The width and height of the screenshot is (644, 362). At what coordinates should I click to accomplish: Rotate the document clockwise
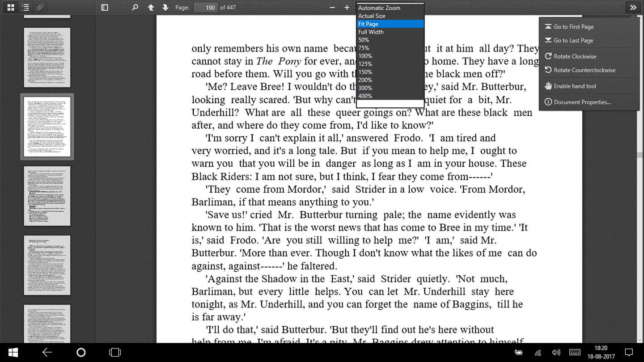coord(589,56)
